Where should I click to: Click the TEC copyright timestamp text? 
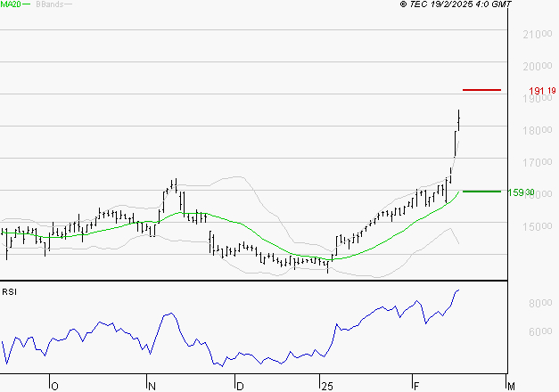(456, 4)
